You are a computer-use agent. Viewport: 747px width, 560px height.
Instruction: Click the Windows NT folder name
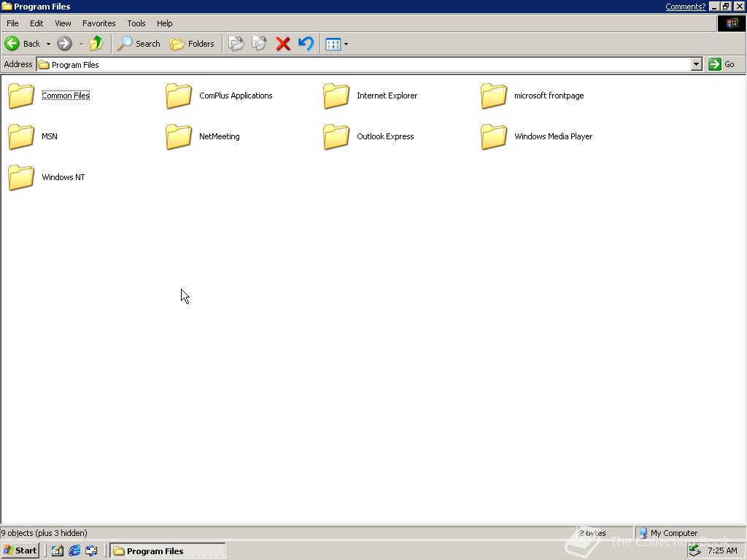[63, 178]
